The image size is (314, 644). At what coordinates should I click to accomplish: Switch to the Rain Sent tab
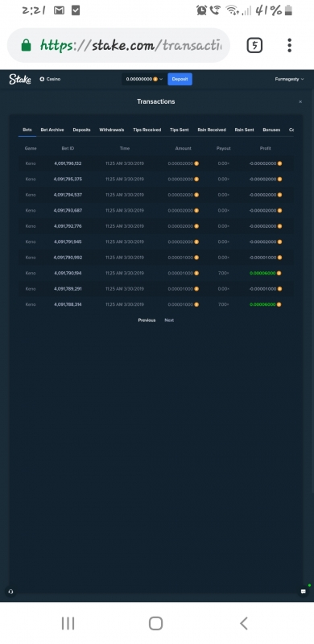[x=244, y=130]
